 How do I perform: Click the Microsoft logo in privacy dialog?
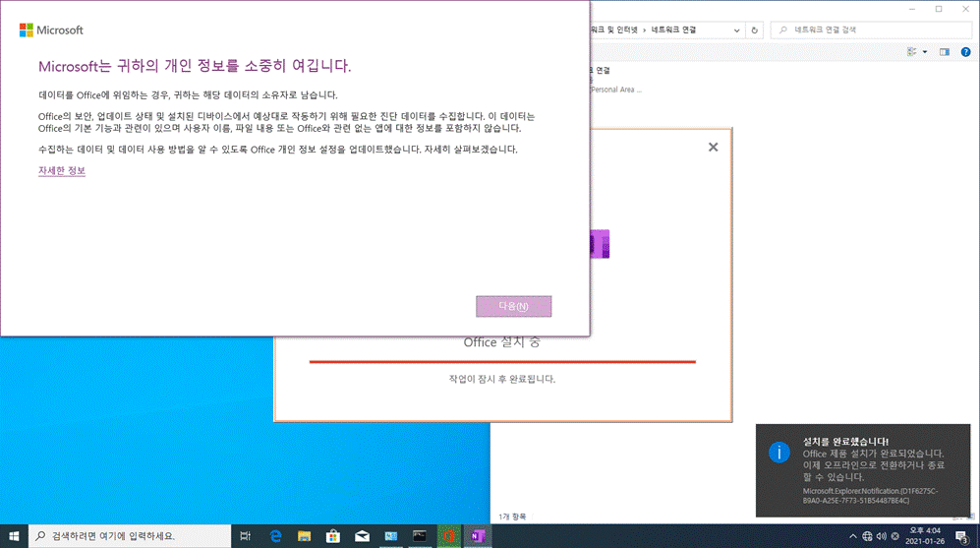[x=51, y=30]
